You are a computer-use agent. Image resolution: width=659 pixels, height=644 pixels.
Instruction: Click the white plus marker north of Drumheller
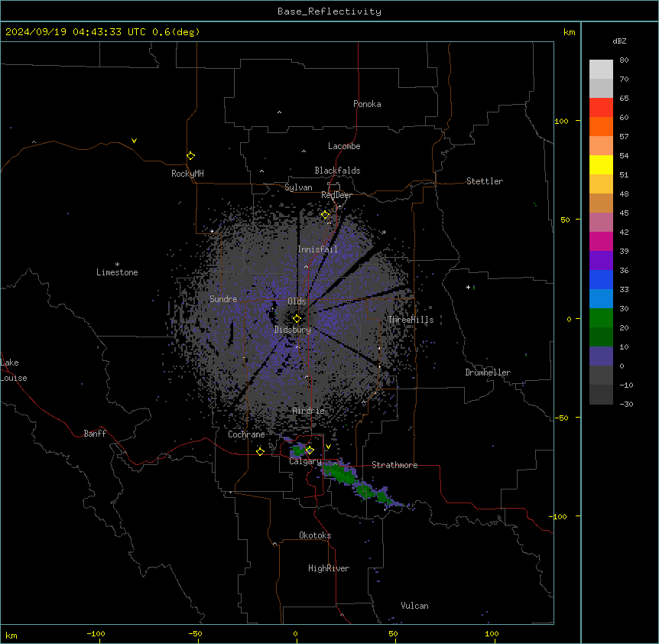(x=468, y=287)
